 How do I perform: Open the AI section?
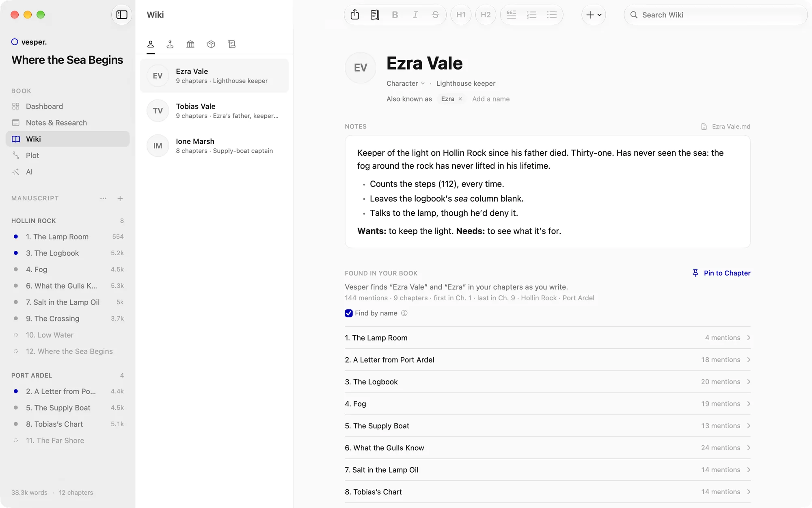coord(68,172)
